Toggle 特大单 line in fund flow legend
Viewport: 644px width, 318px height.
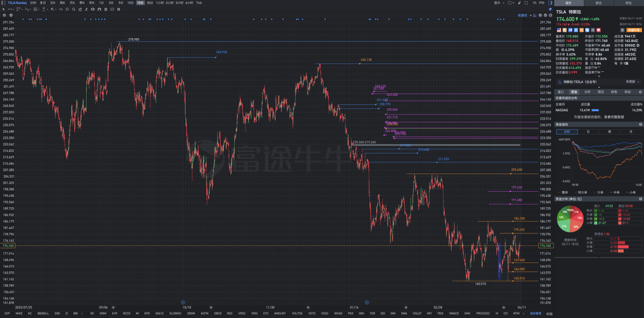[581, 192]
